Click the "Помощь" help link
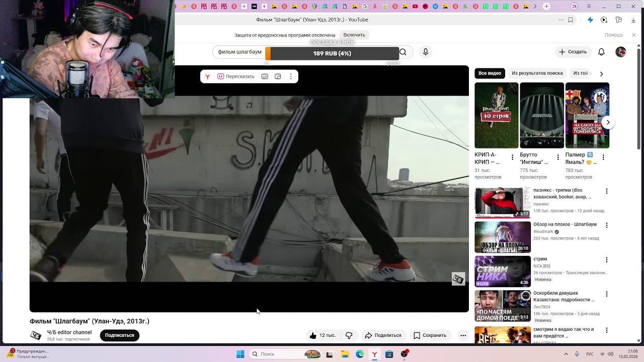Image resolution: width=644 pixels, height=362 pixels. click(x=614, y=35)
